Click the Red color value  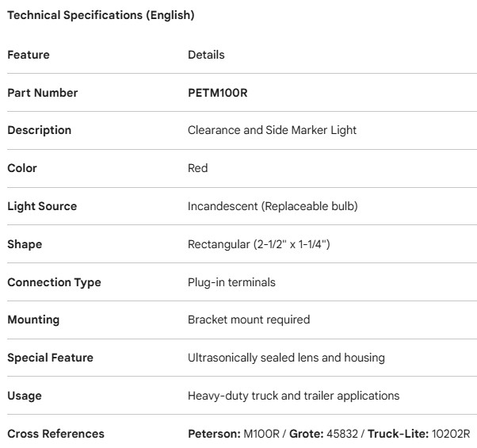coord(198,168)
